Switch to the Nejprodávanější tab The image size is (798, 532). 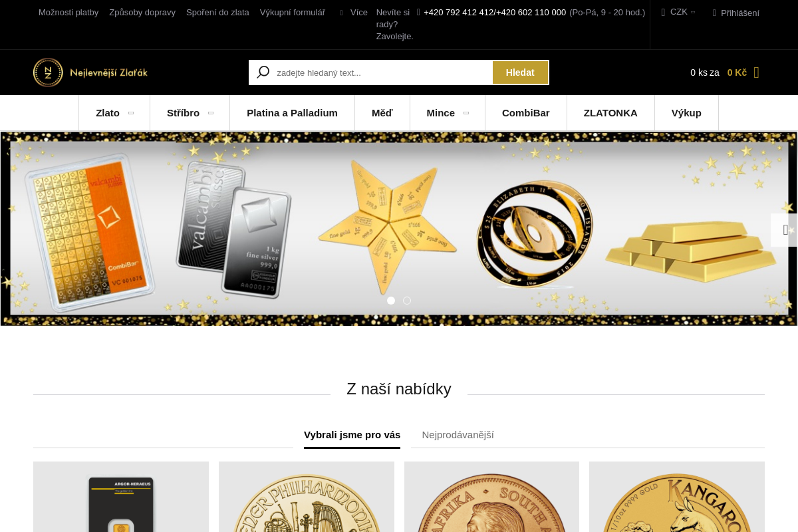click(458, 435)
